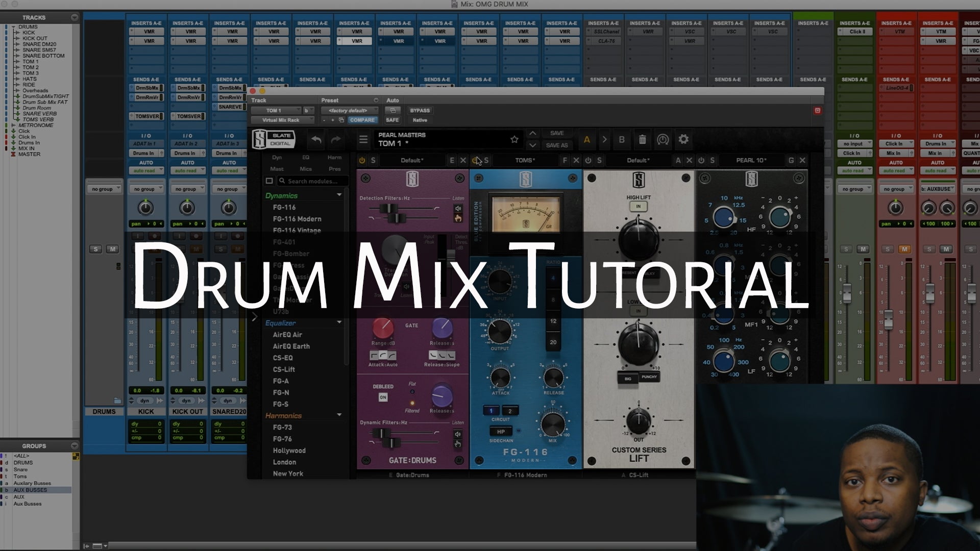Click KICK track pan knob
Image resolution: width=980 pixels, height=551 pixels.
145,208
